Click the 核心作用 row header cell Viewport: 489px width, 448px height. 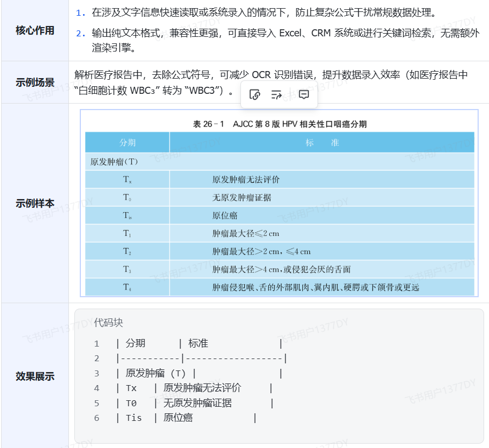[x=35, y=30]
